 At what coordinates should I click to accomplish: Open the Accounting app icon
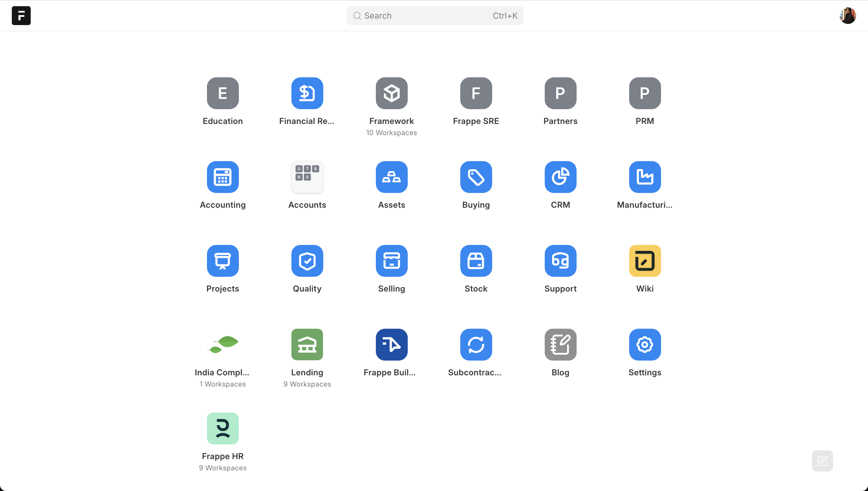(223, 177)
